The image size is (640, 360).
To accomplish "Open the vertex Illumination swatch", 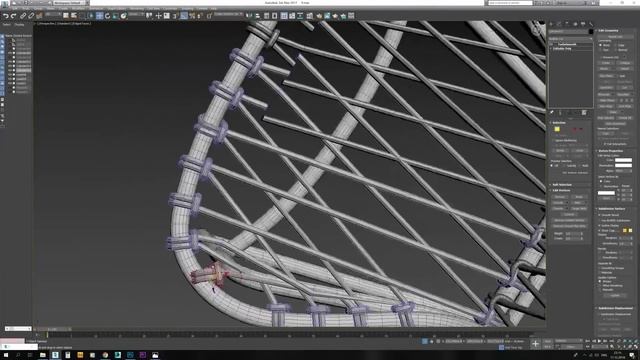I will 623,165.
